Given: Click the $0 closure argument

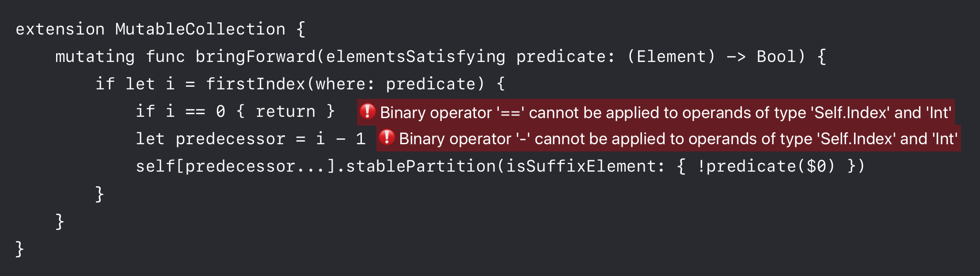Looking at the screenshot, I should (x=816, y=166).
